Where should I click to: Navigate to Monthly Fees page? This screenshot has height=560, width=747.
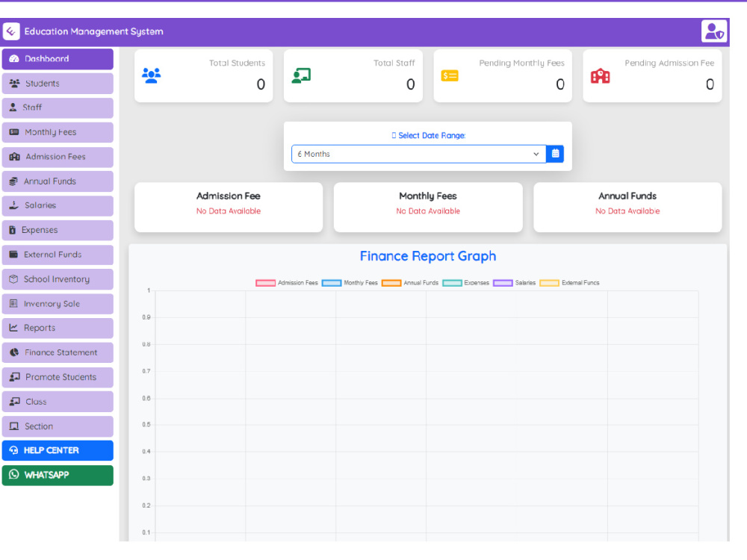coord(58,132)
